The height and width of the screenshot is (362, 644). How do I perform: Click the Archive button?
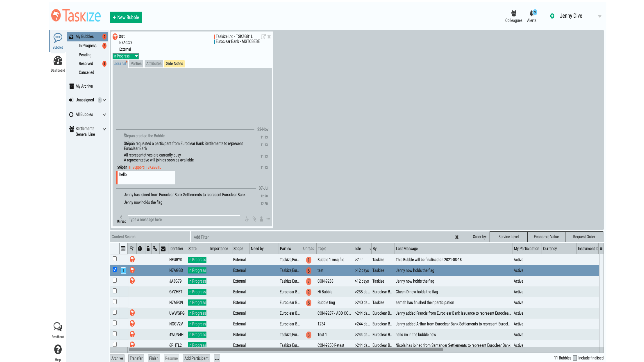pyautogui.click(x=117, y=358)
